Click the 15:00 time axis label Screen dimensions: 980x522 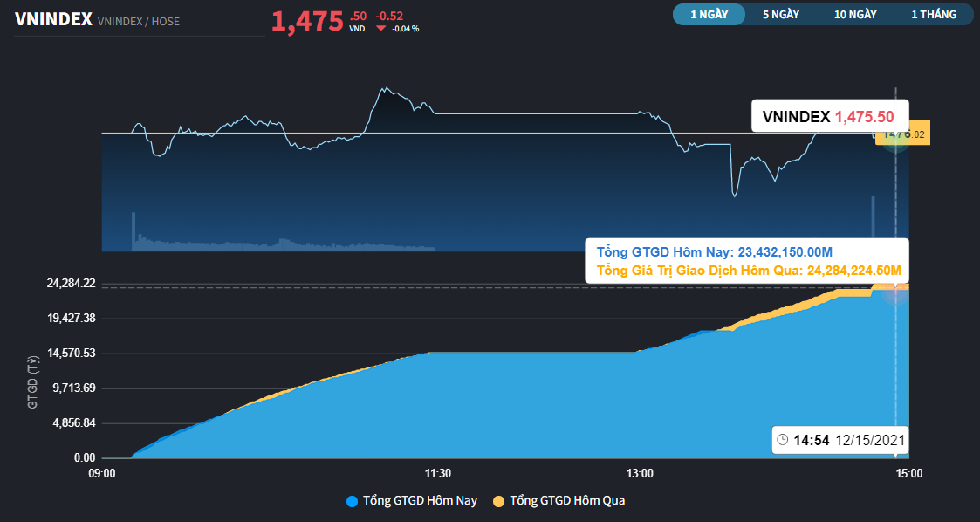coord(908,474)
